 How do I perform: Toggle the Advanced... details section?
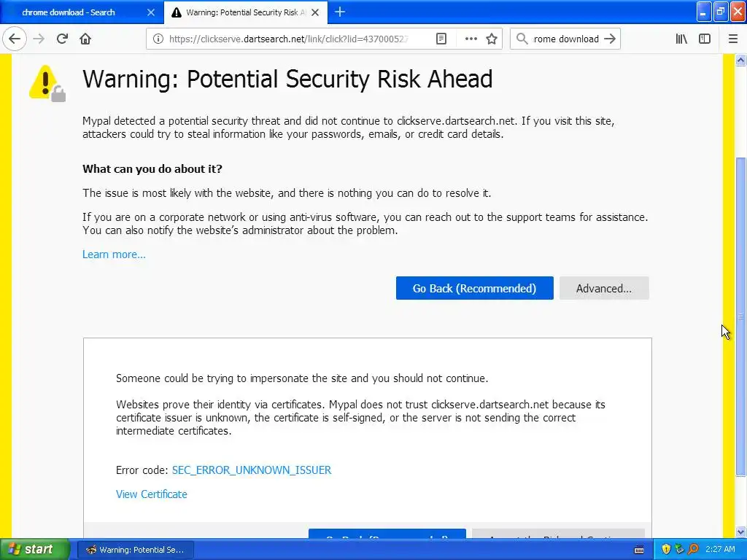click(603, 288)
